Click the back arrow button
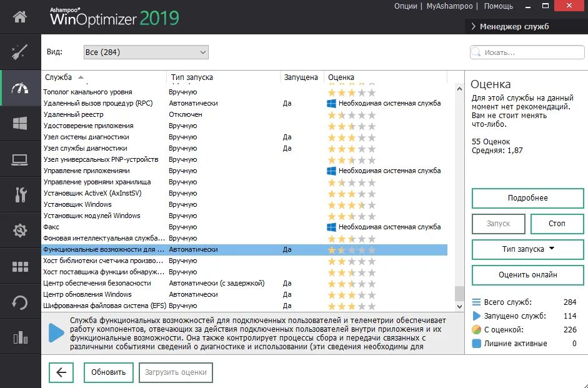Image resolution: width=588 pixels, height=388 pixels. pyautogui.click(x=61, y=372)
